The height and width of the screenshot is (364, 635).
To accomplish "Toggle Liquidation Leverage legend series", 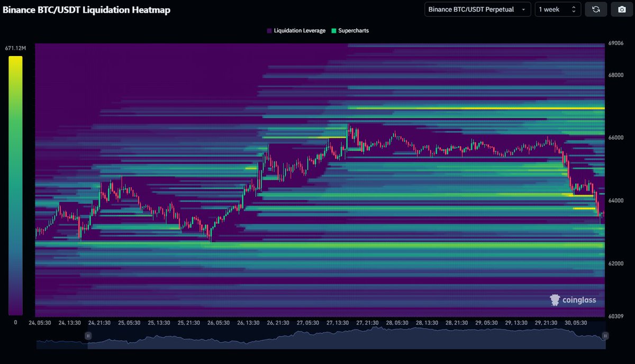I will tap(296, 31).
